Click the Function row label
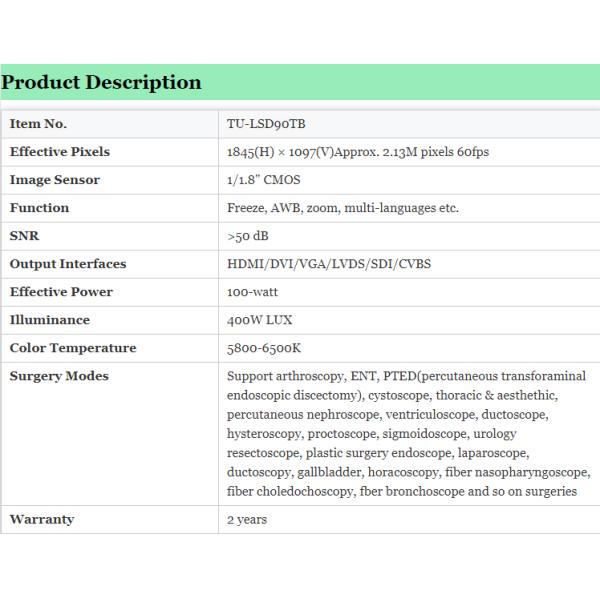The height and width of the screenshot is (600, 600). [x=39, y=208]
